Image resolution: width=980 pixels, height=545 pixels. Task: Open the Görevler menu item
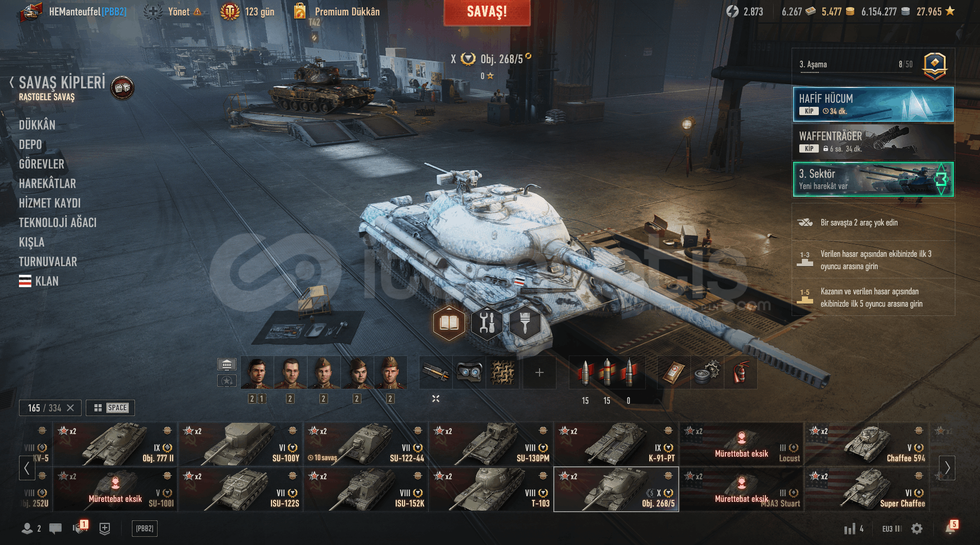pyautogui.click(x=42, y=164)
